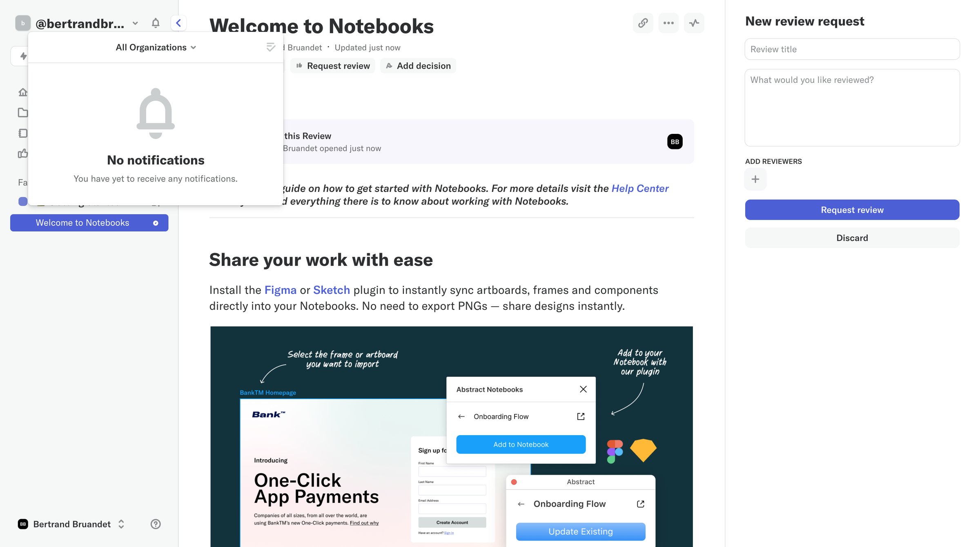
Task: Click the purple square icon in favorites
Action: coord(23,201)
